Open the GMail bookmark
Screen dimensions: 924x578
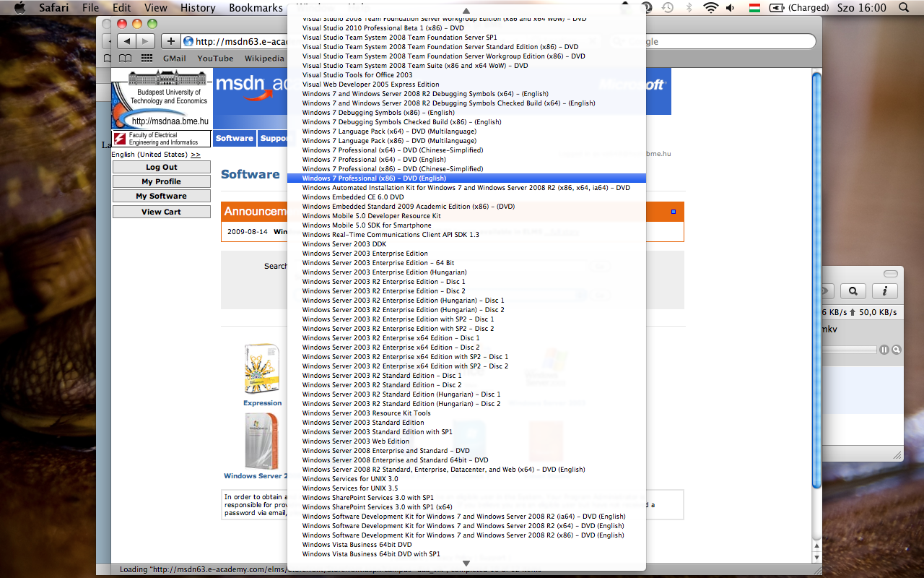[x=174, y=59]
